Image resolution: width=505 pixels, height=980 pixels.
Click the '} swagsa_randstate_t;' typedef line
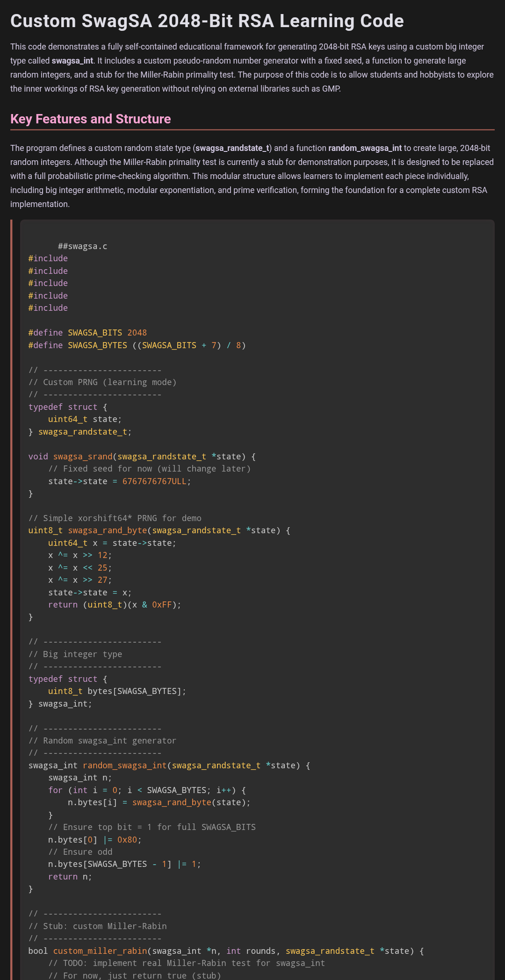pyautogui.click(x=80, y=432)
